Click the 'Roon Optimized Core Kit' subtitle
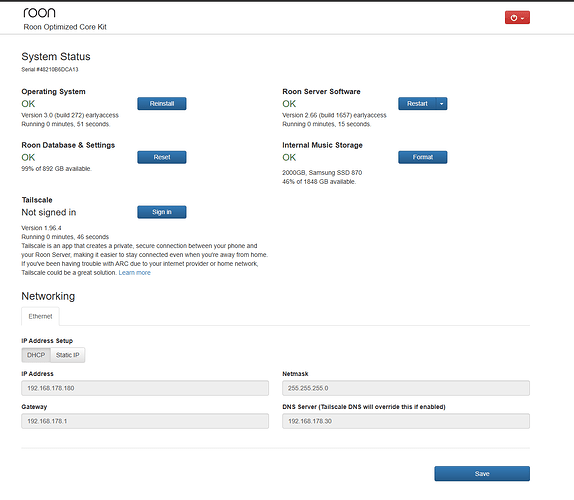Image resolution: width=574 pixels, height=500 pixels. 65,27
